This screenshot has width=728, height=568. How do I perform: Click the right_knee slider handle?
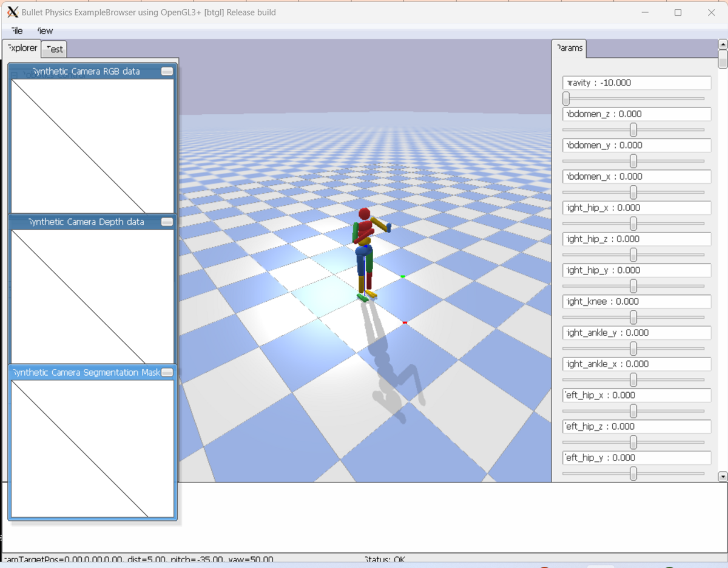[633, 317]
